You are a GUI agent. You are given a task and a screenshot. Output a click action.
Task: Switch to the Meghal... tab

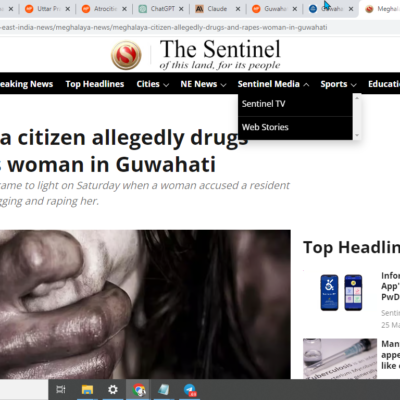382,9
